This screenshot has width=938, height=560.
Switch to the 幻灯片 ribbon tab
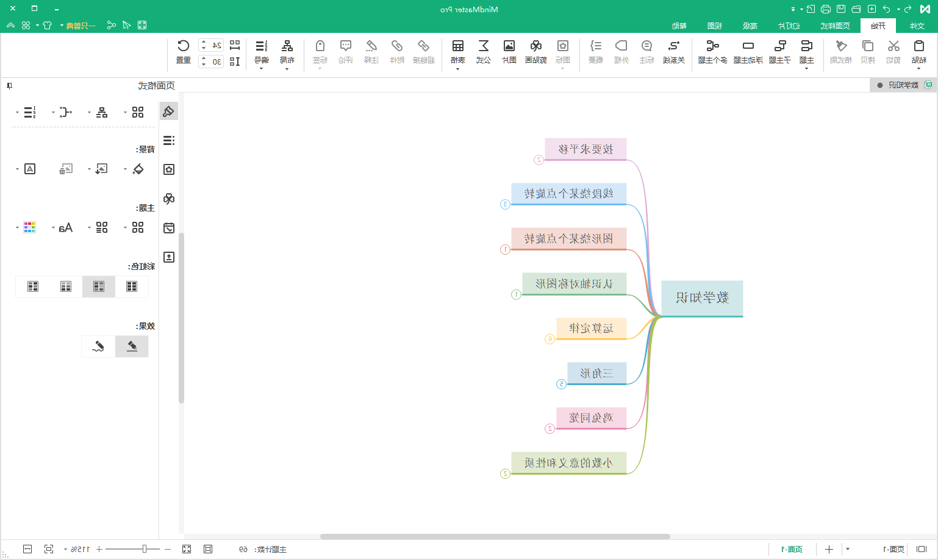[x=789, y=26]
